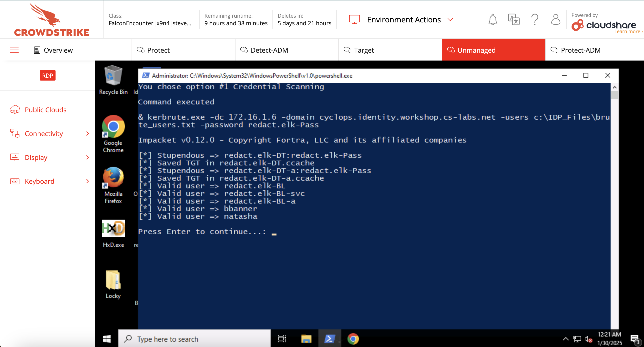Open the Recycle Bin desktop icon
The height and width of the screenshot is (347, 644).
point(113,80)
